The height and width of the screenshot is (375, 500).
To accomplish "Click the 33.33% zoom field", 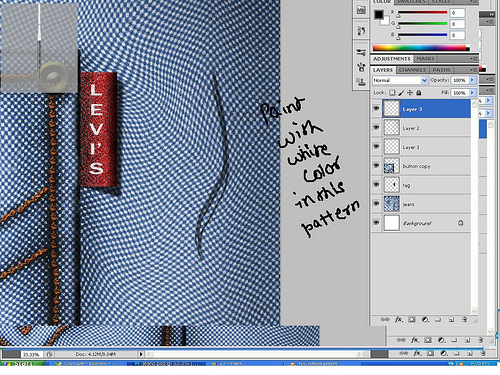I will [31, 354].
